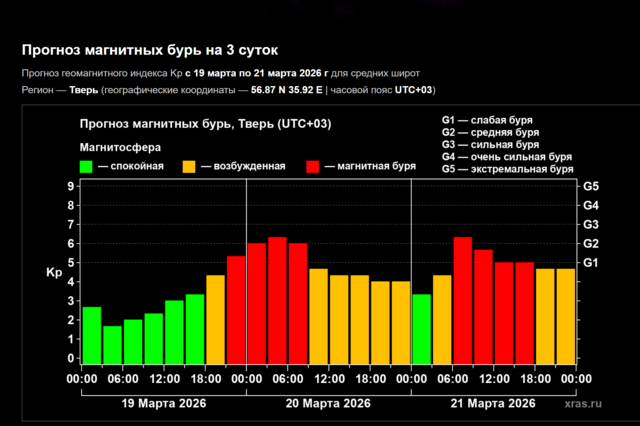Click the 'G3 — сильная буря' legend line
This screenshot has width=640, height=426.
point(490,144)
